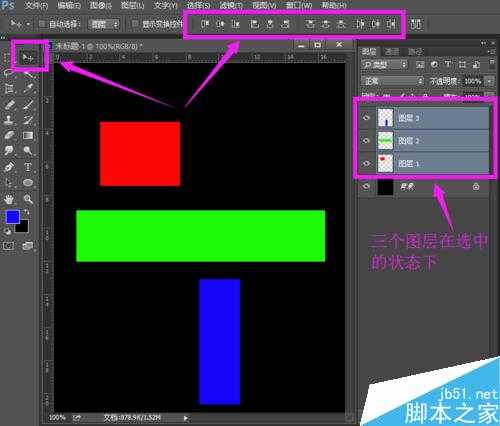
Task: Reset to default foreground and background colors
Action: tap(7, 231)
